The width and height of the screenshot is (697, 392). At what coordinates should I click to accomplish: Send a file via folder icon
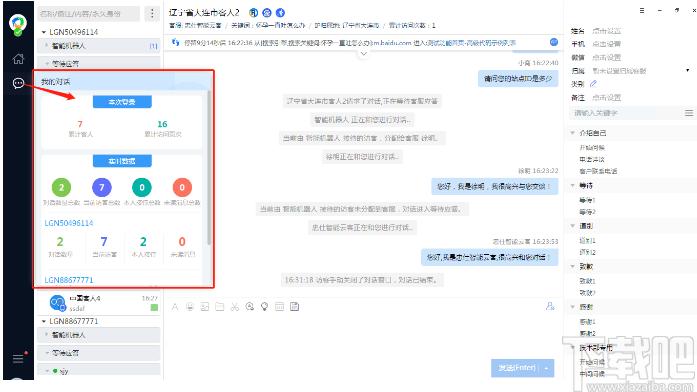(220, 307)
